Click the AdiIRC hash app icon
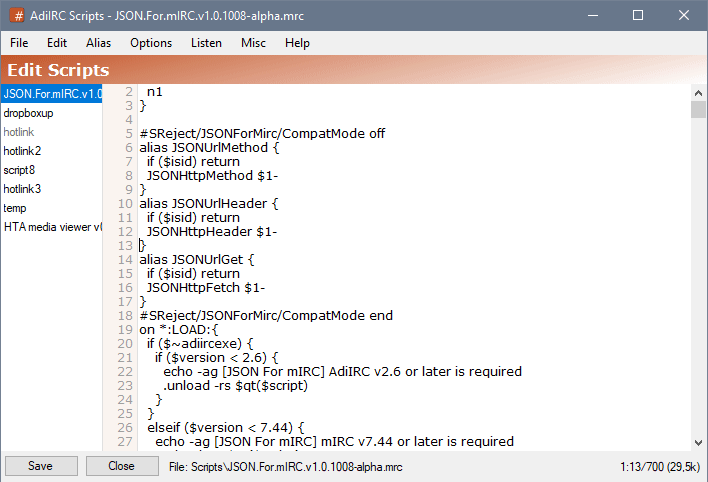Viewport: 708px width, 482px height. (18, 16)
